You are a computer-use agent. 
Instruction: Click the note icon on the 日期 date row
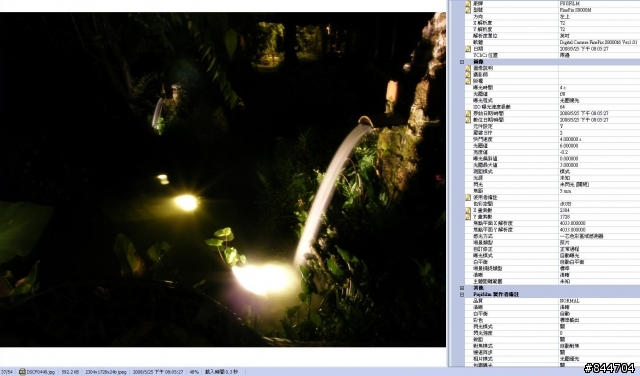pos(468,49)
